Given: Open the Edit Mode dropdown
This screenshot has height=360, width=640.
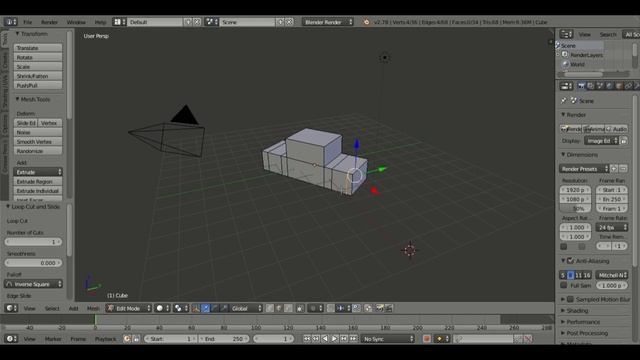Looking at the screenshot, I should (129, 308).
